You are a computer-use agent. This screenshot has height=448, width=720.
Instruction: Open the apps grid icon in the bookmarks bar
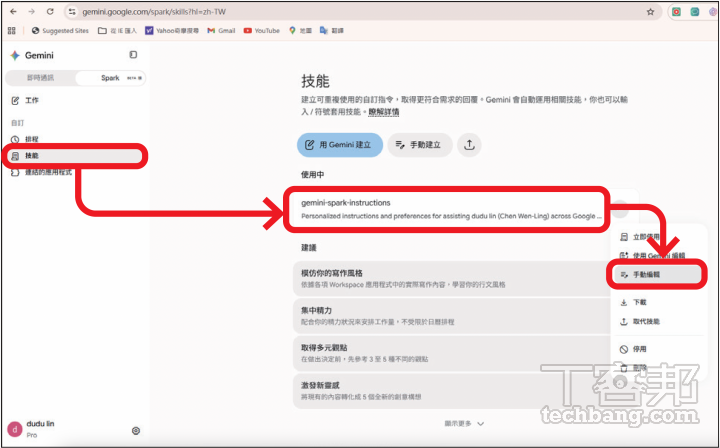(12, 30)
